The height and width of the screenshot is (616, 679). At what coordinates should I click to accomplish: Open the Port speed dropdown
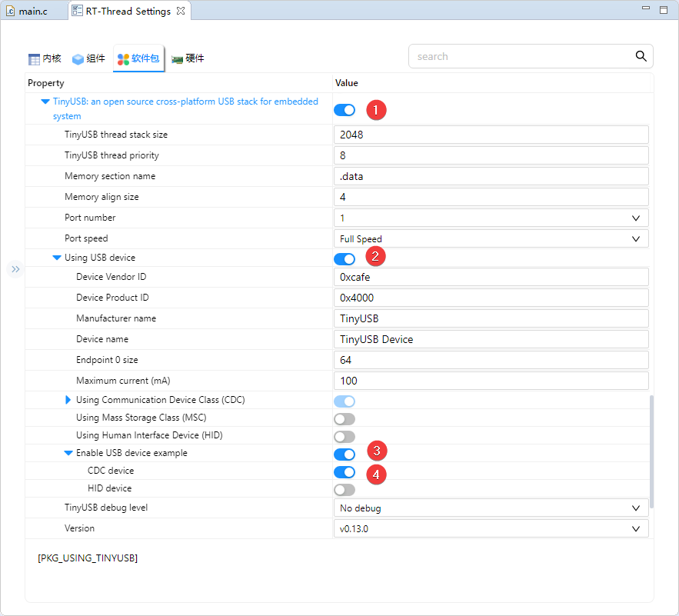(x=491, y=238)
